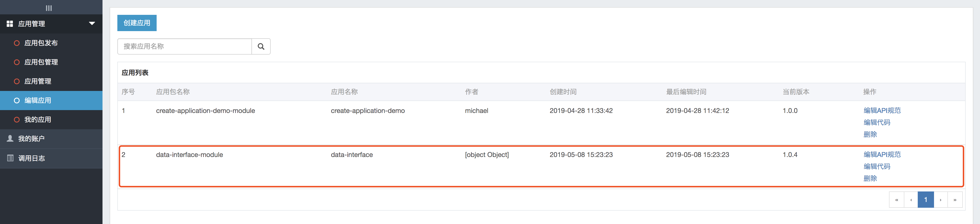The height and width of the screenshot is (224, 980).
Task: Click the circle icon next to 应用包发布
Action: point(17,43)
